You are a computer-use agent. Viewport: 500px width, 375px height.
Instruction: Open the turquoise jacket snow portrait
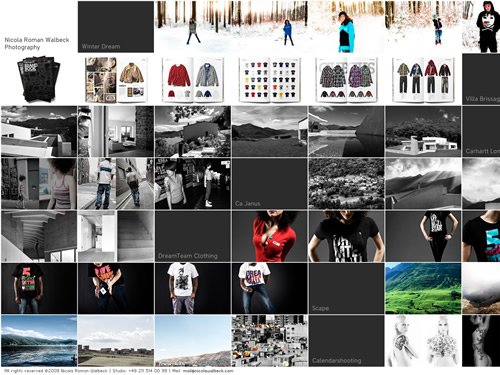(346, 27)
